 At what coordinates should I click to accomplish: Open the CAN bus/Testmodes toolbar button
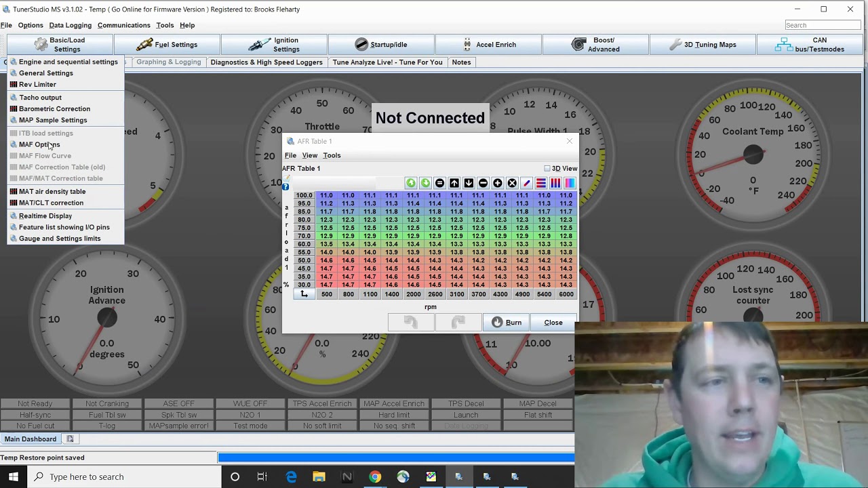pyautogui.click(x=810, y=45)
